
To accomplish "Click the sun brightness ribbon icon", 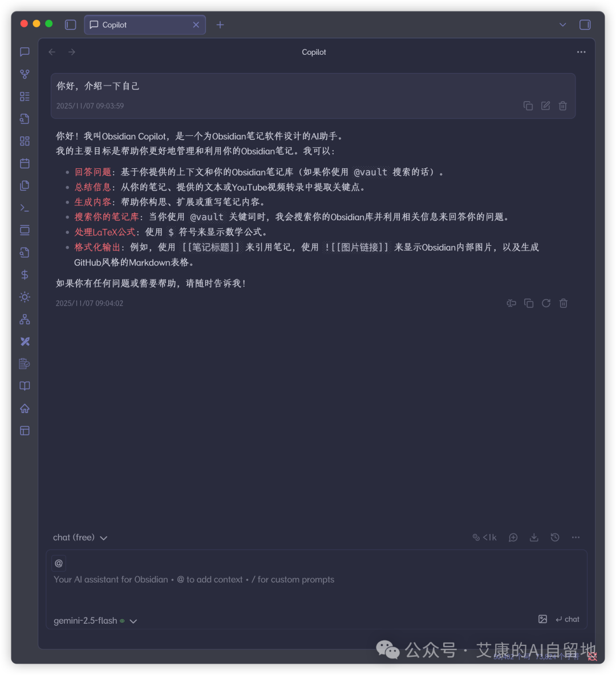I will coord(25,297).
